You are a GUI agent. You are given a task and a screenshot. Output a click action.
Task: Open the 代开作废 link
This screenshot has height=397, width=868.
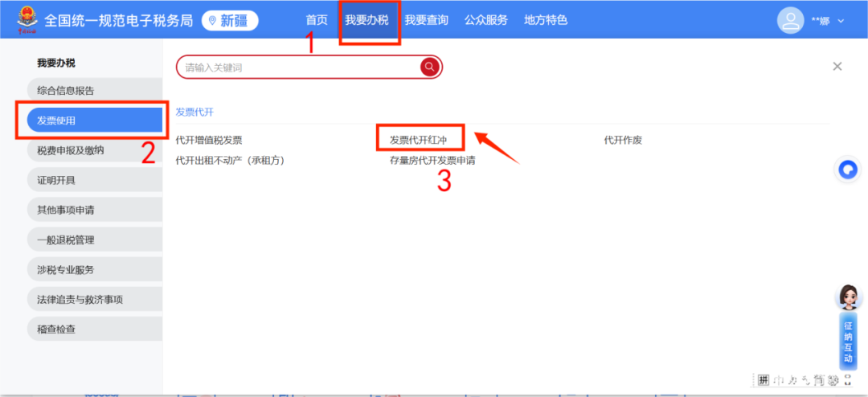click(x=623, y=141)
